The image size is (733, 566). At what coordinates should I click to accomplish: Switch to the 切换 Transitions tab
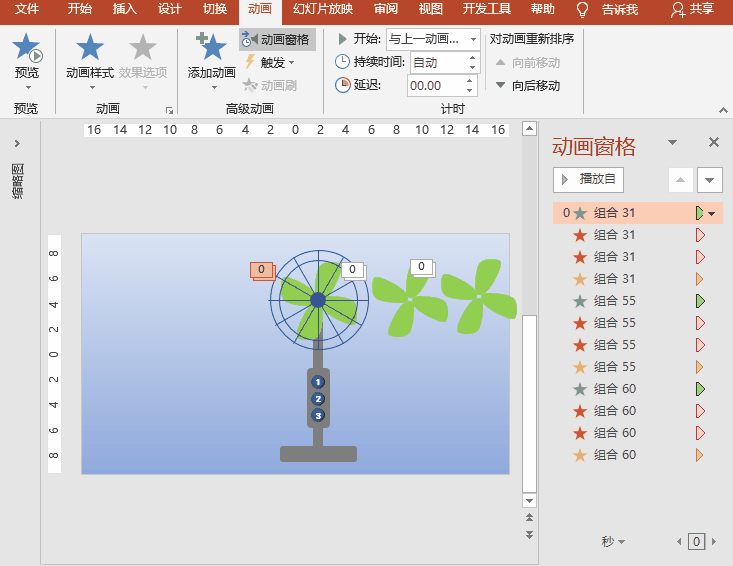click(215, 9)
